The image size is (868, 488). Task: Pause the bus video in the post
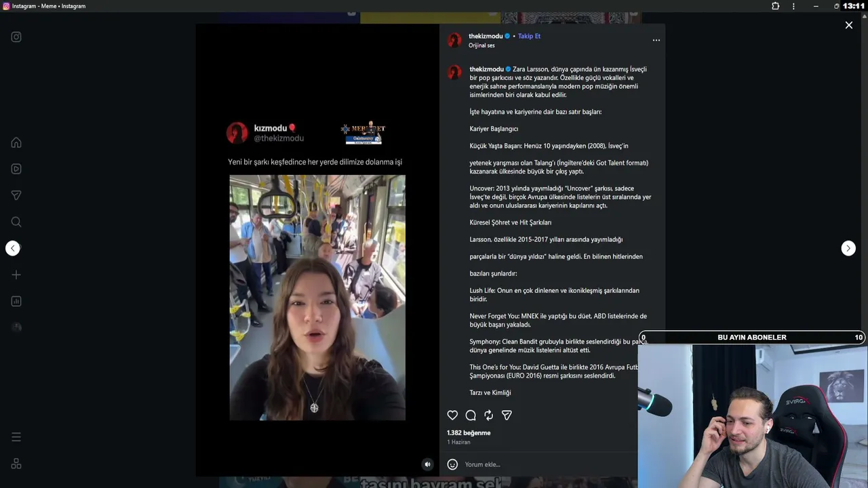coord(317,298)
